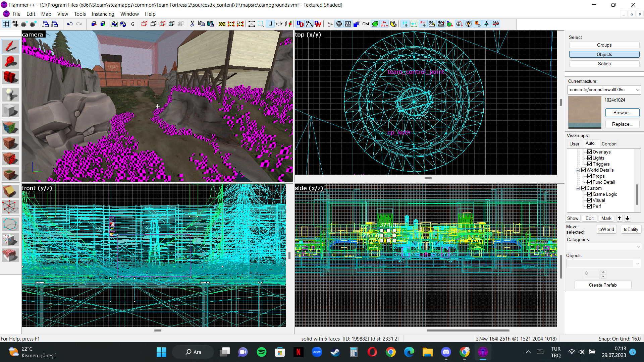The image size is (644, 362).
Task: Toggle the Game Logic checkbox
Action: (589, 194)
